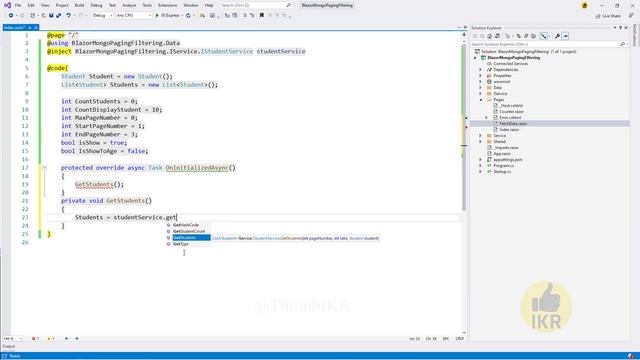Expand the Data folder

(x=480, y=87)
